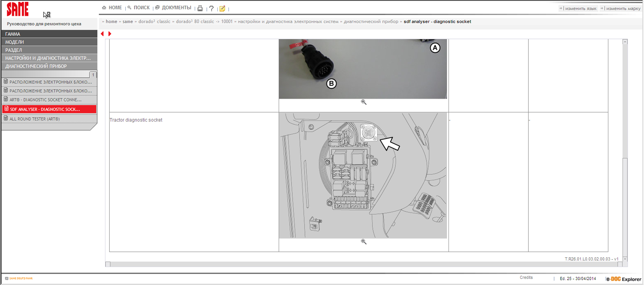Image resolution: width=644 pixels, height=285 pixels.
Task: Zoom the connector photo using magnifier icon
Action: pos(363,102)
